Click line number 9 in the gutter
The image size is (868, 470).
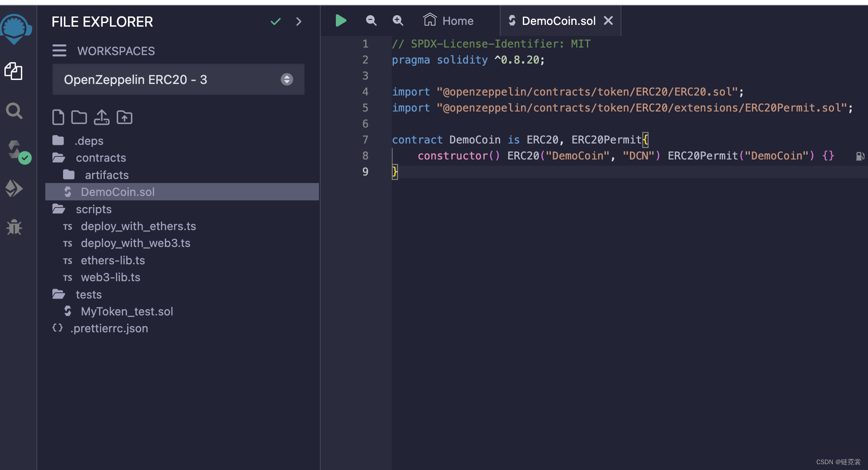point(365,171)
